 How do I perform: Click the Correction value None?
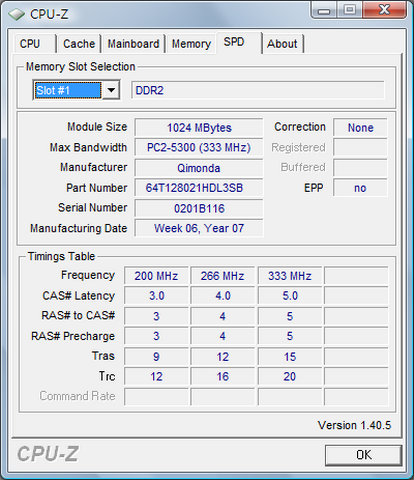tap(360, 128)
